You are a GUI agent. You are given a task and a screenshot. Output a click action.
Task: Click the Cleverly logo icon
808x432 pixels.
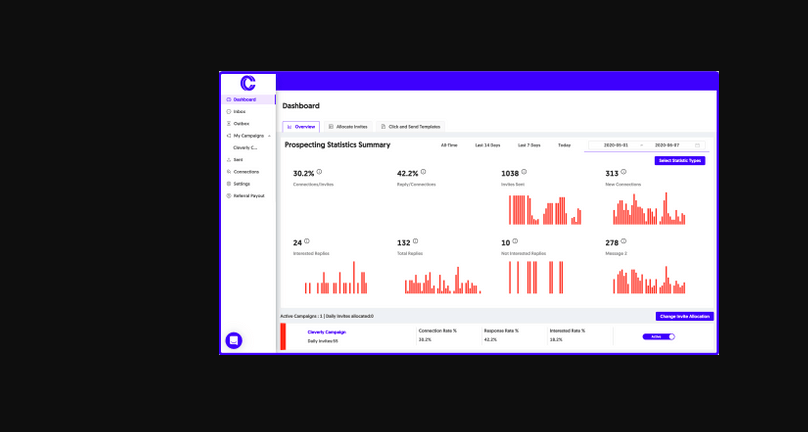[248, 83]
